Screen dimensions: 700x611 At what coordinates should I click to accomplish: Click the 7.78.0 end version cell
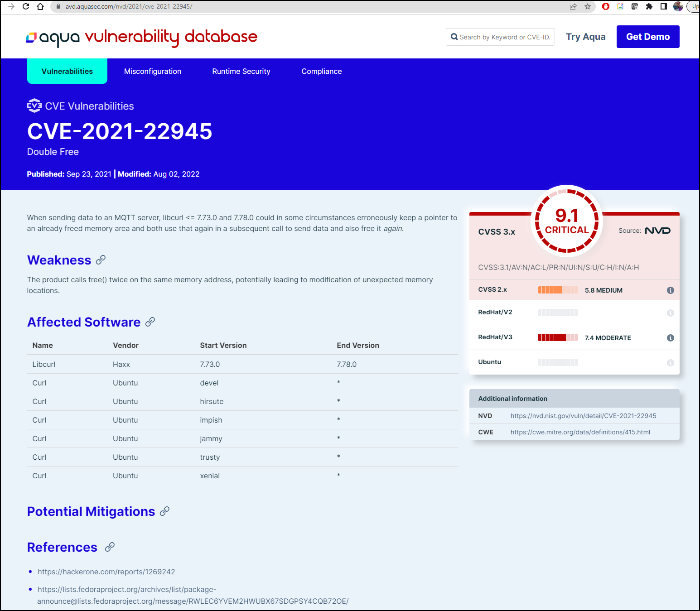[x=347, y=364]
